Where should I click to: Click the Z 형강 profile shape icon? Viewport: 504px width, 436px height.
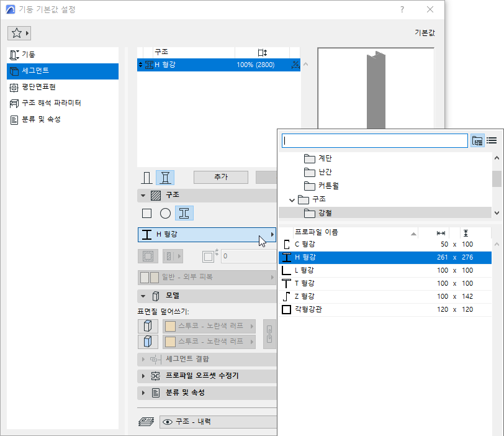tap(286, 296)
